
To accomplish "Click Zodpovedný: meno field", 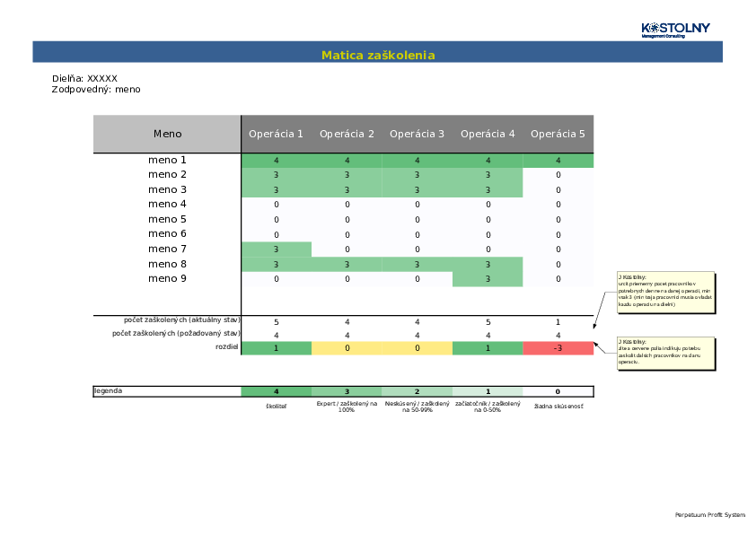I will click(96, 90).
